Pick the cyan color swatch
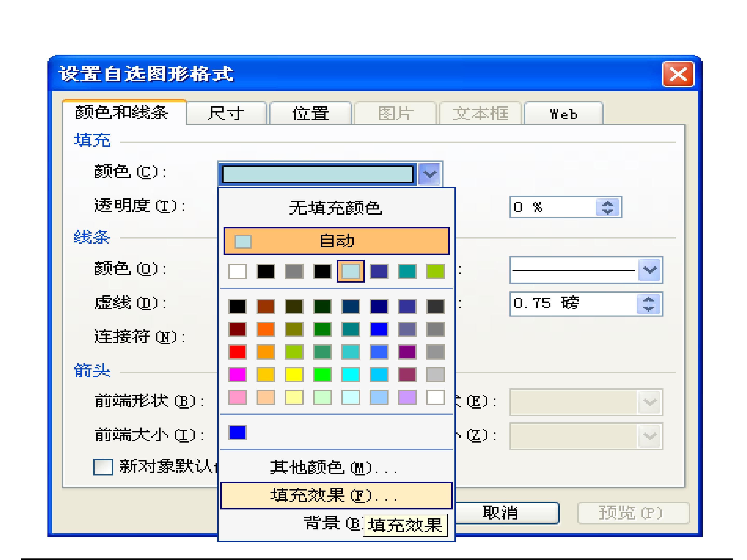The height and width of the screenshot is (560, 747). 350,374
